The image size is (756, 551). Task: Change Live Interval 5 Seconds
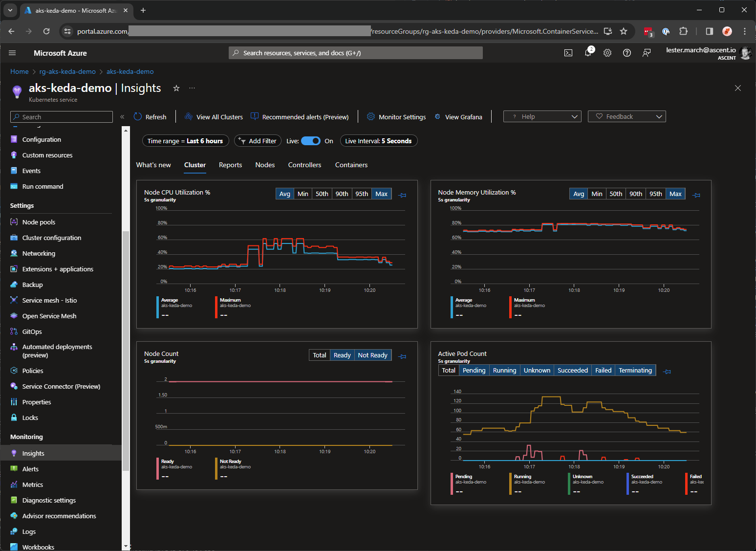click(378, 141)
